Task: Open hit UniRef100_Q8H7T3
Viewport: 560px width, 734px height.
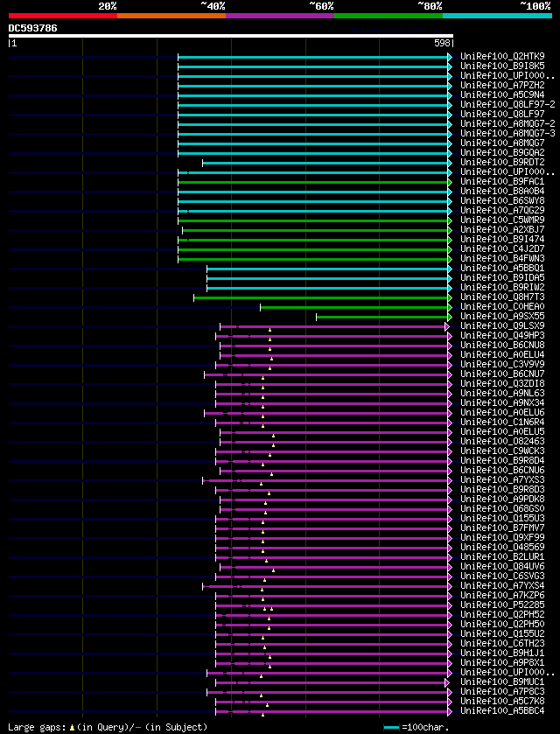Action: [502, 297]
